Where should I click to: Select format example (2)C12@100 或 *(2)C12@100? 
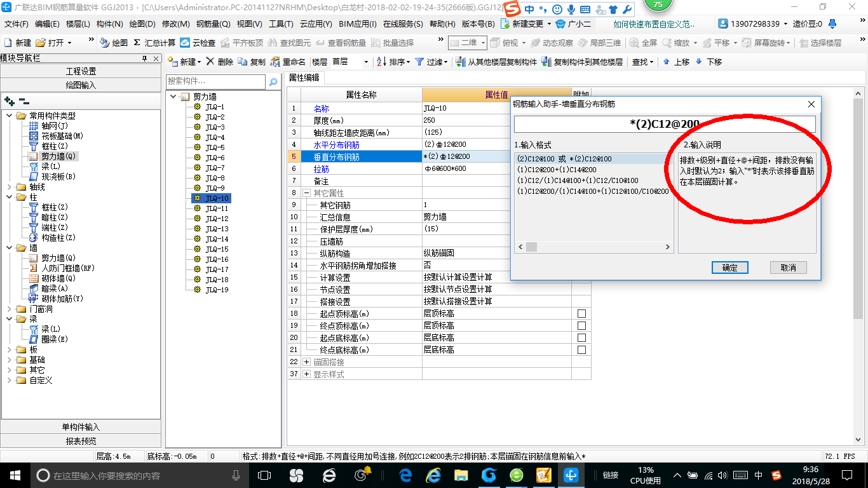point(564,159)
